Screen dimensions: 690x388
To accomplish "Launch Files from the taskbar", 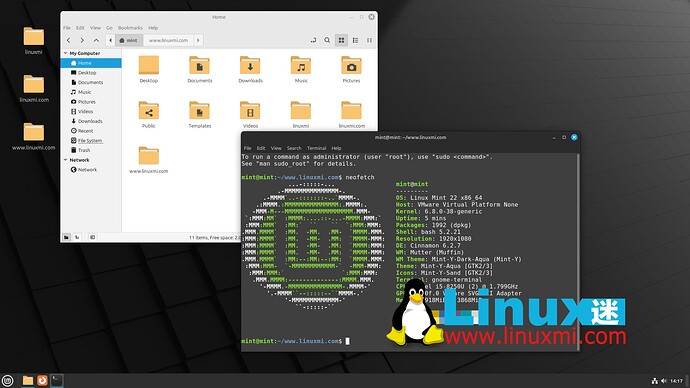I will [28, 381].
